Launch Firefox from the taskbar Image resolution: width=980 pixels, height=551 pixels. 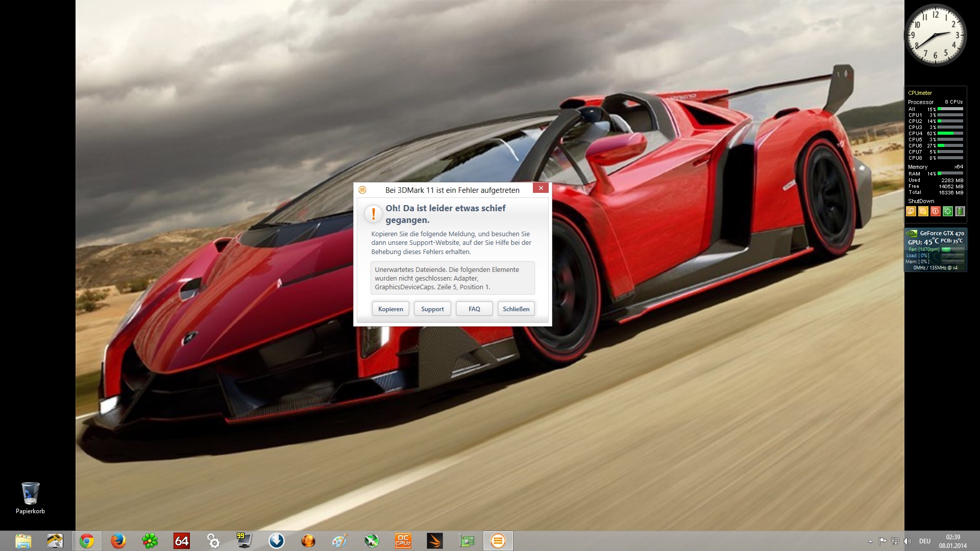pyautogui.click(x=118, y=541)
